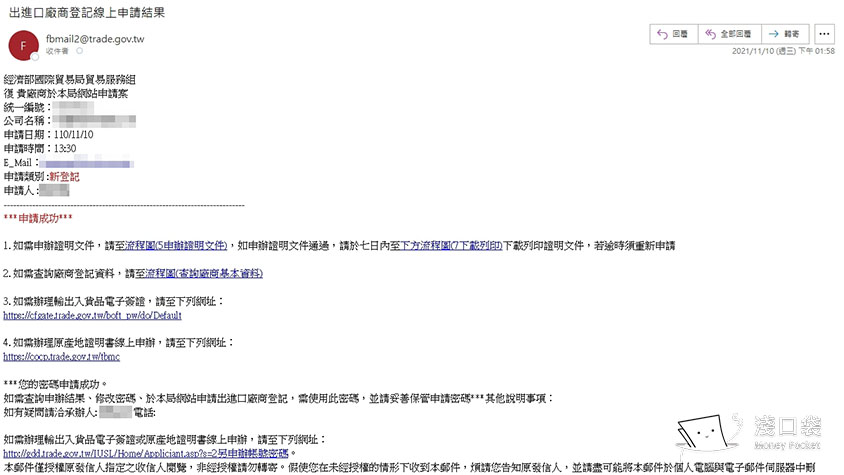844x475 pixels.
Task: Open the link 流程圖(查詢廠商基本資料)
Action: pos(204,274)
